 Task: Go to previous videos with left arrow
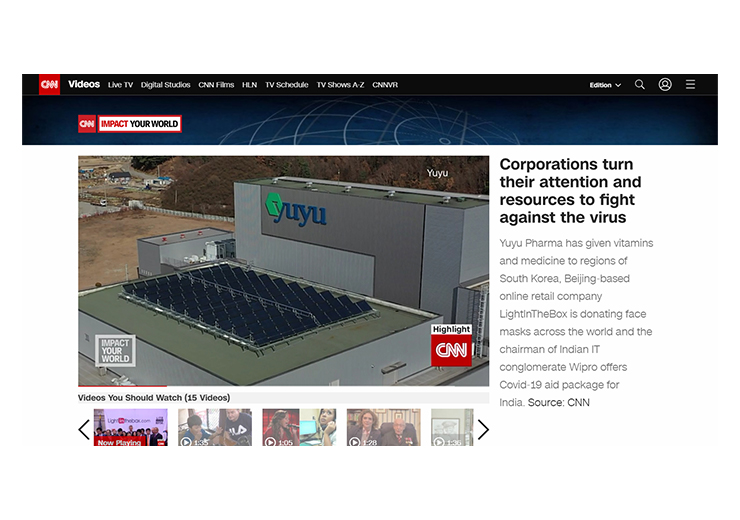coord(84,429)
